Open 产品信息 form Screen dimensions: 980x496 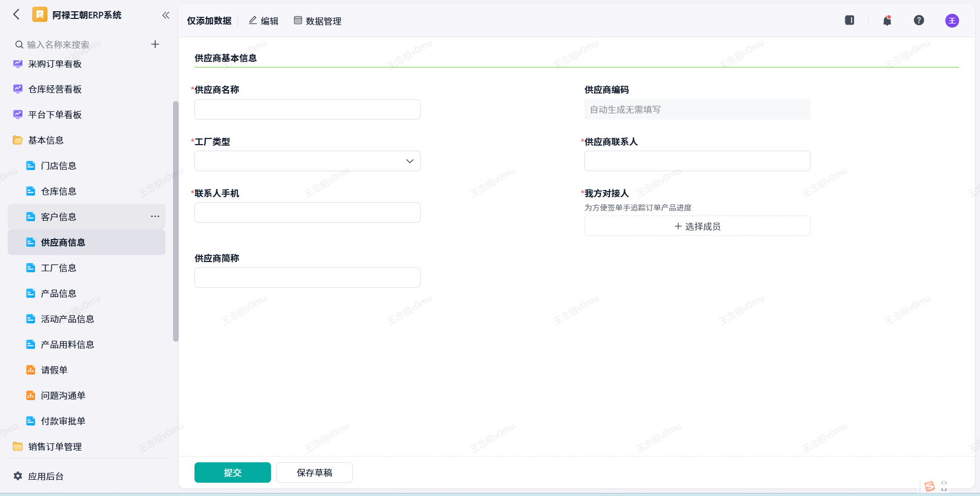58,294
